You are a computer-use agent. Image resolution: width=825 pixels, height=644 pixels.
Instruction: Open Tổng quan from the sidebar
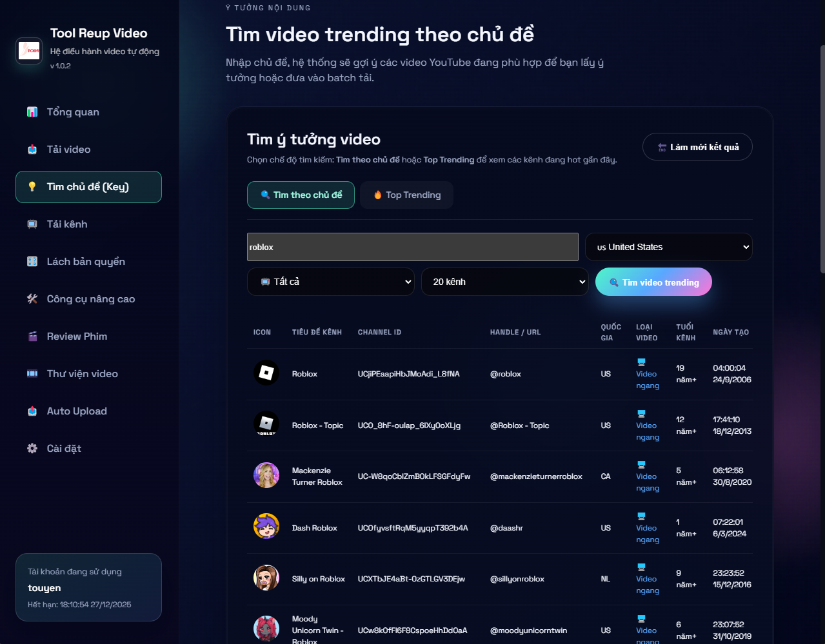click(x=72, y=112)
